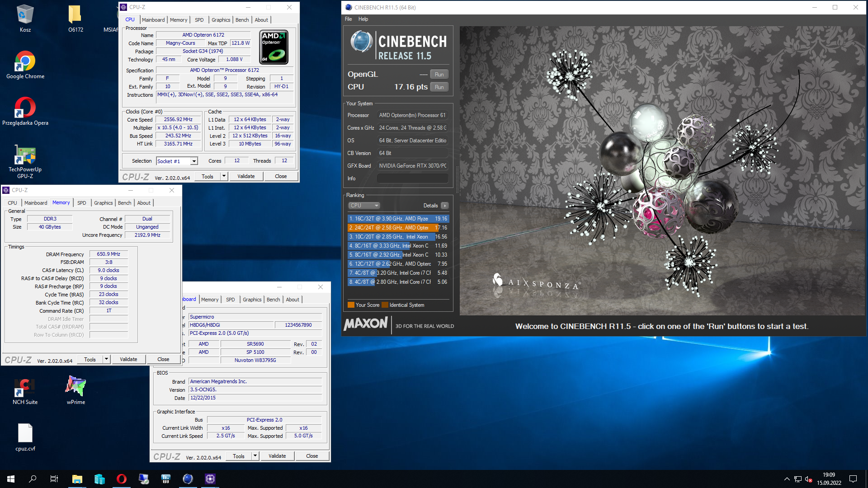868x488 pixels.
Task: Click Tools button in top CPU-Z window
Action: (x=208, y=176)
